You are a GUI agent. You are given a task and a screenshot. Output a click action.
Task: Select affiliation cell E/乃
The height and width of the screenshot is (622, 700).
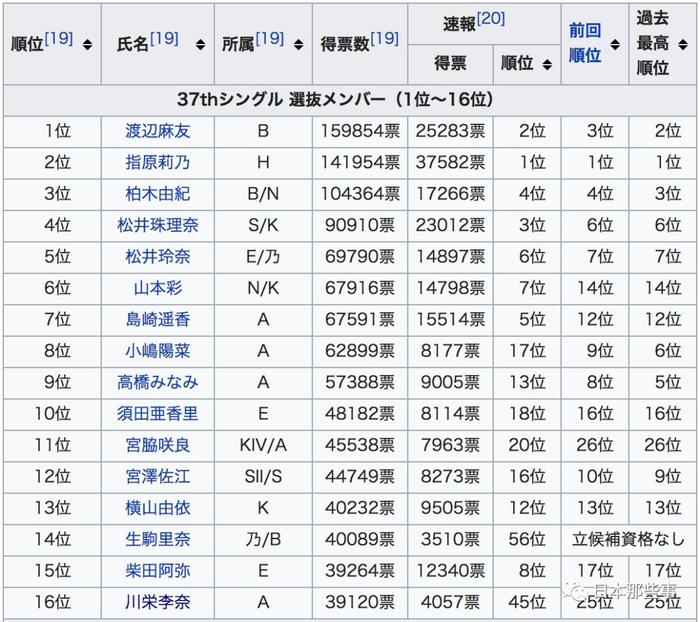[x=263, y=257]
